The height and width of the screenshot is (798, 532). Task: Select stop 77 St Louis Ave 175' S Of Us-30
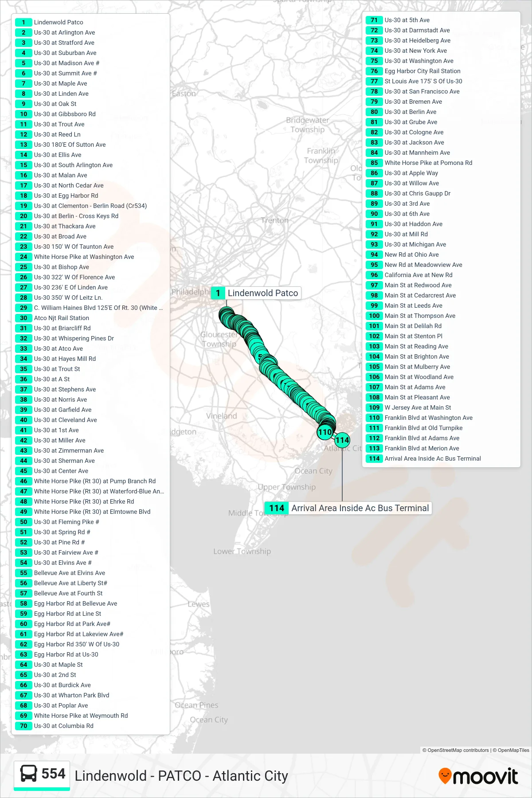click(415, 81)
